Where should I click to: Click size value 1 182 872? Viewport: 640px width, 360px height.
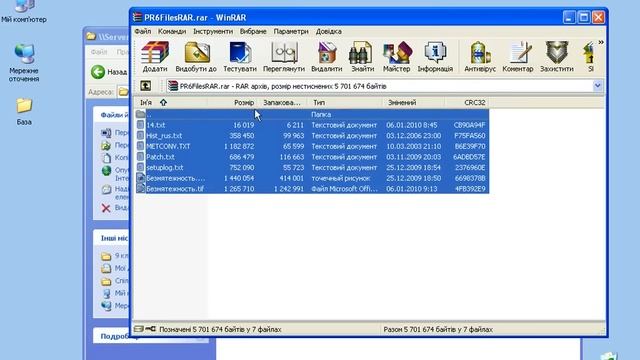[239, 146]
